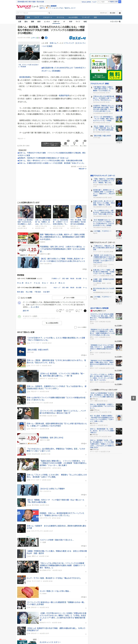Open related link about 有原航平 100勝目
Image resolution: width=138 pixels, height=644 pixels.
pyautogui.click(x=43, y=158)
